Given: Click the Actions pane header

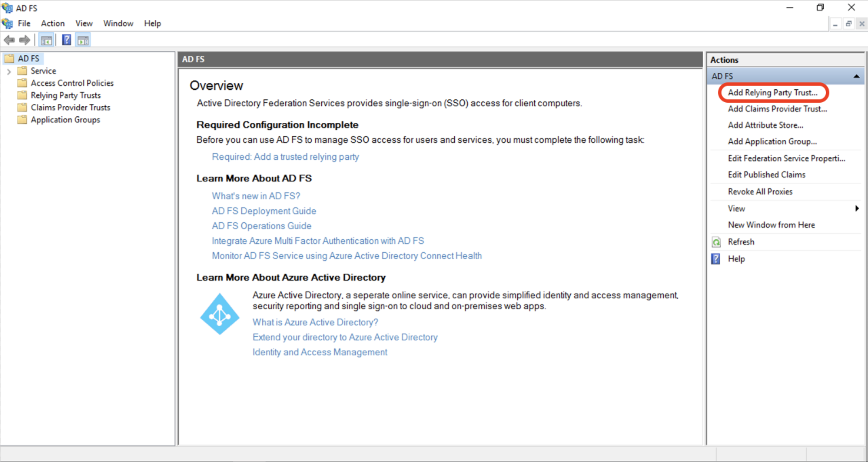Looking at the screenshot, I should pos(785,60).
